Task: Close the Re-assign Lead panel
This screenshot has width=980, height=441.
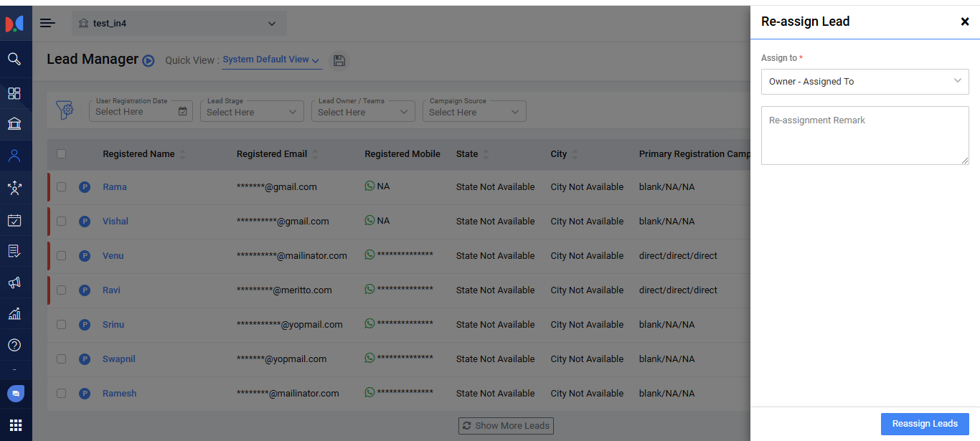Action: pos(964,22)
